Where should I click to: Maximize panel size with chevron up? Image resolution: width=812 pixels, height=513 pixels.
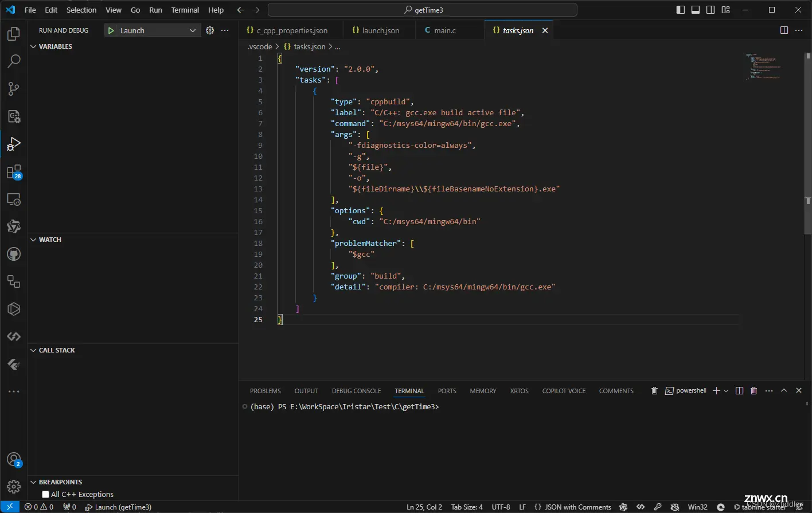[784, 390]
